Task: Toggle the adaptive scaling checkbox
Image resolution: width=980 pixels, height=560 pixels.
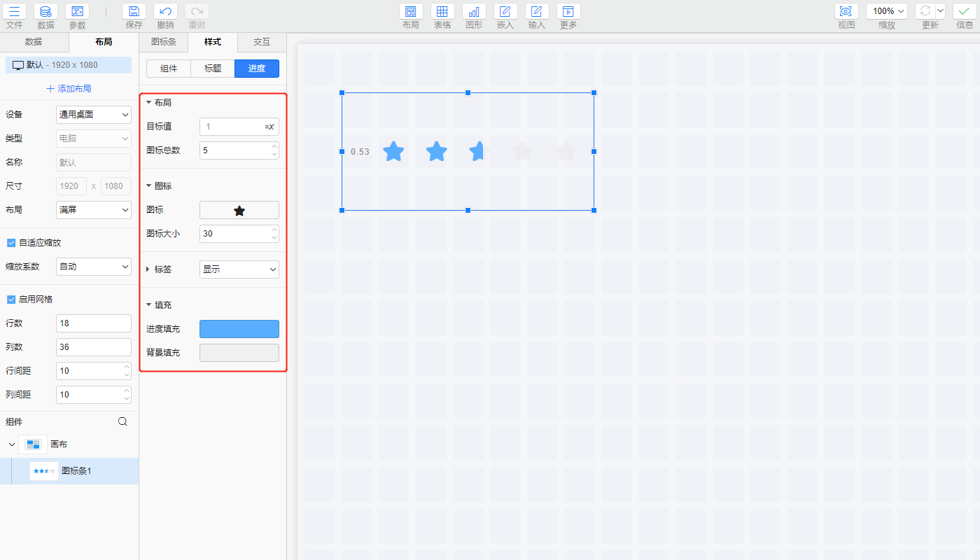Action: pyautogui.click(x=11, y=243)
